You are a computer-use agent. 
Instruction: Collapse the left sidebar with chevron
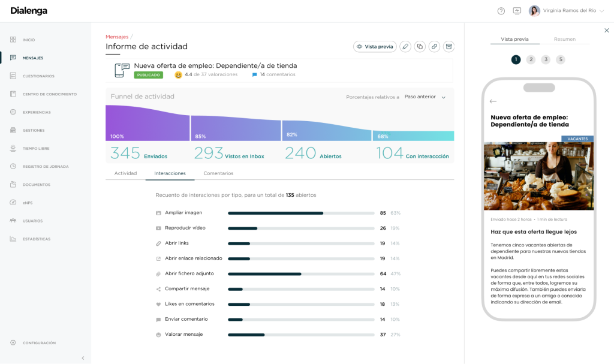pos(83,358)
